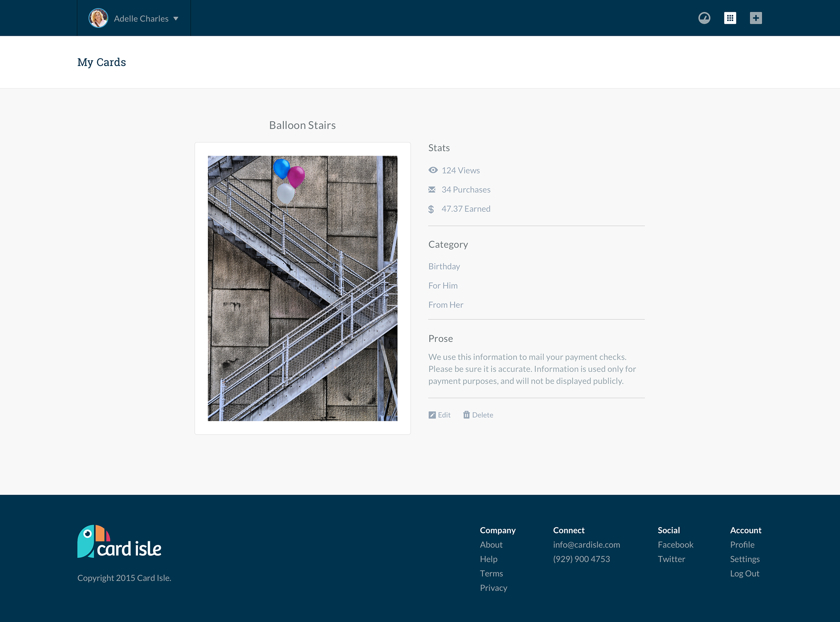Click the Connect footer heading
Screen dimensions: 840x622
569,530
